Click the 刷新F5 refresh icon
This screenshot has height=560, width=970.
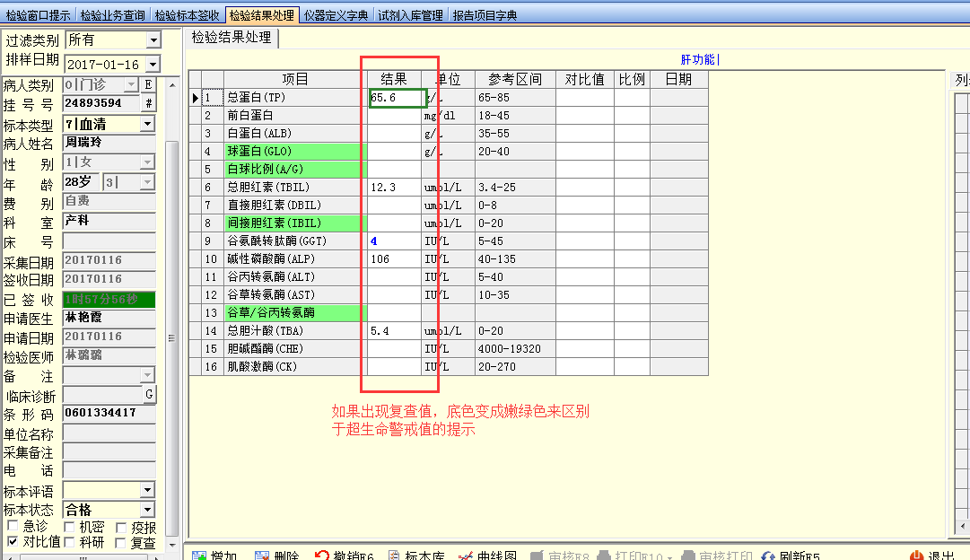pos(768,556)
